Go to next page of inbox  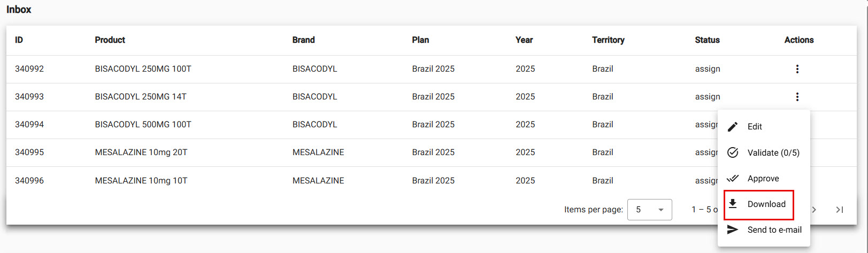[814, 210]
